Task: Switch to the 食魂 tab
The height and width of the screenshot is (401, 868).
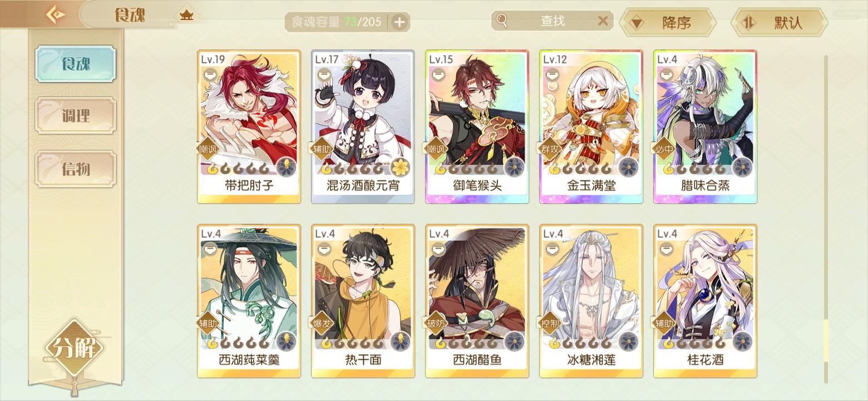Action: click(76, 64)
